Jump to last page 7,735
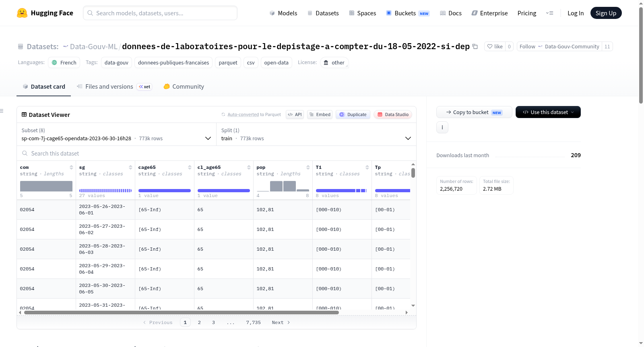 [x=254, y=322]
